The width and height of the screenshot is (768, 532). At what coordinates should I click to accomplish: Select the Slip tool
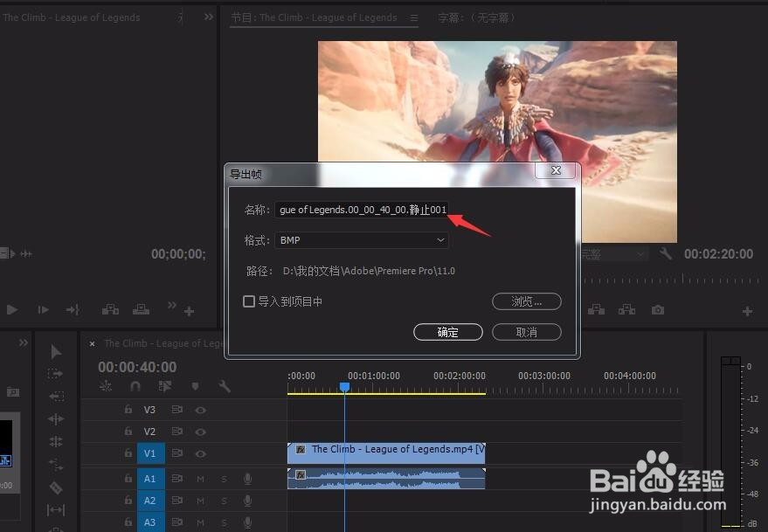point(56,510)
